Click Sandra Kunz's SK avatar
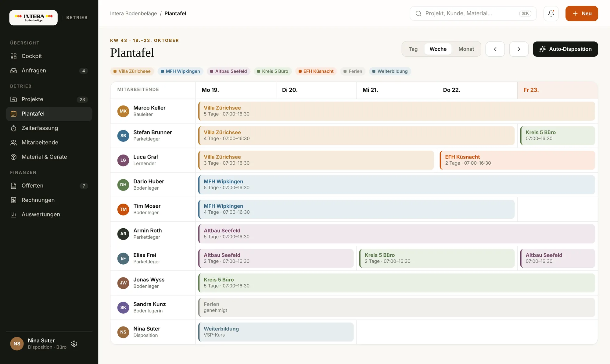This screenshot has height=364, width=610. 123,307
